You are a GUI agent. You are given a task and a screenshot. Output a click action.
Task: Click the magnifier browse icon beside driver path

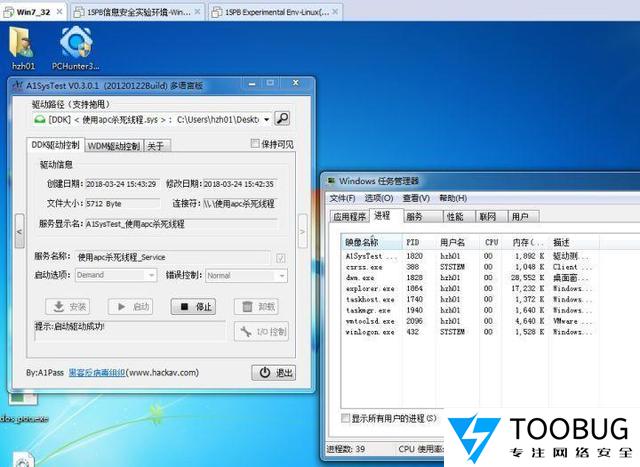(x=282, y=118)
